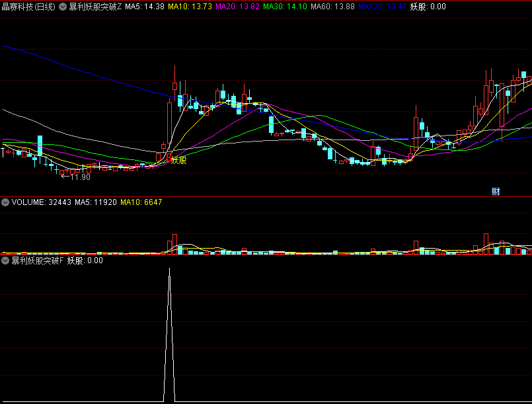Screen dimensions: 532x404
Task: Click the VOLUME: 32443 label
Action: (x=42, y=202)
